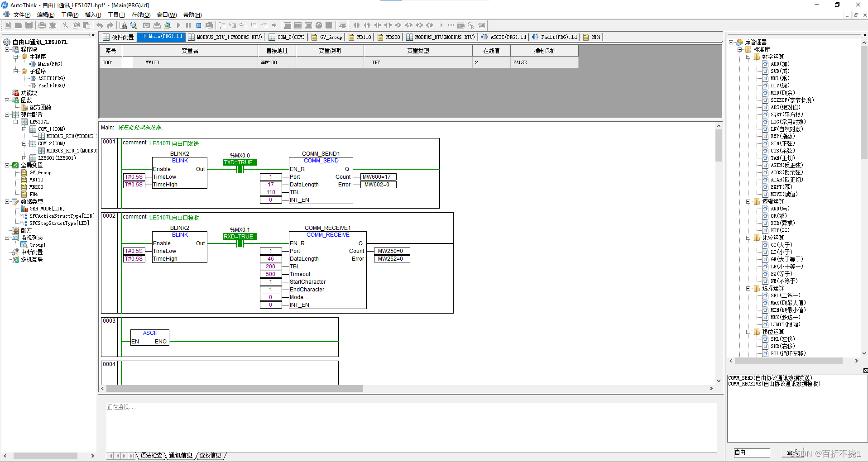The width and height of the screenshot is (868, 462).
Task: Collapse the 全局变量 node
Action: (7, 165)
